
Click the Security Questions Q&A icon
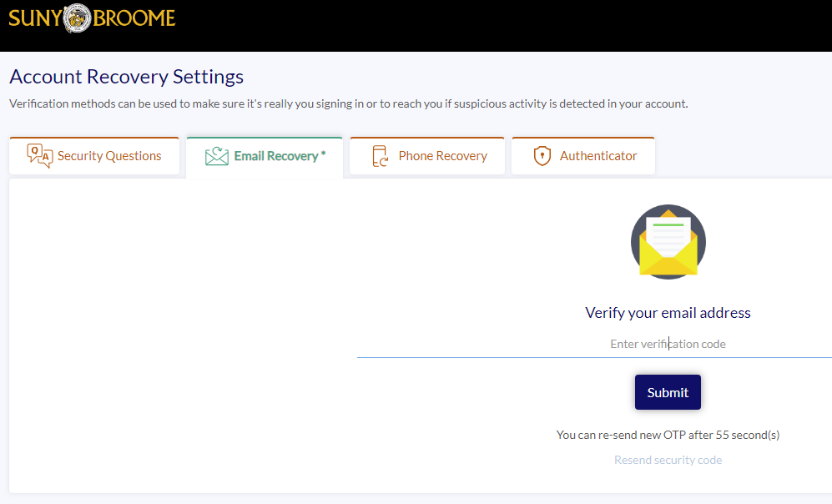pyautogui.click(x=40, y=156)
